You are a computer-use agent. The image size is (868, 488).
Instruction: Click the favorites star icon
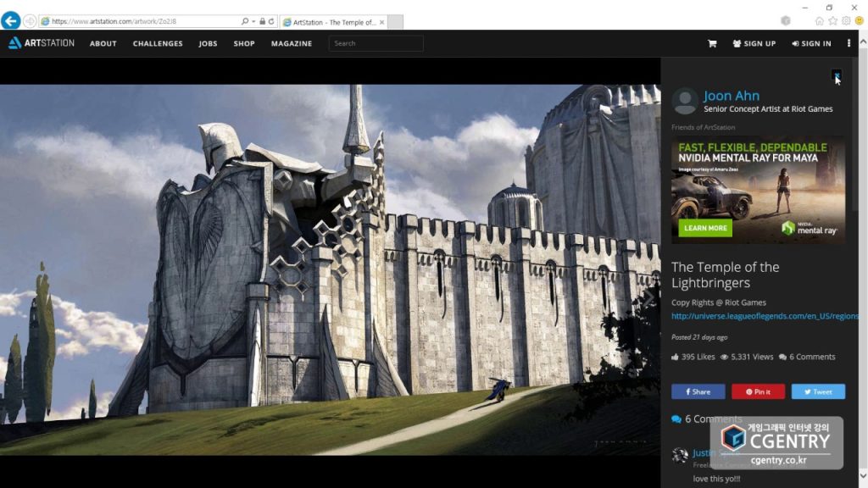(832, 21)
